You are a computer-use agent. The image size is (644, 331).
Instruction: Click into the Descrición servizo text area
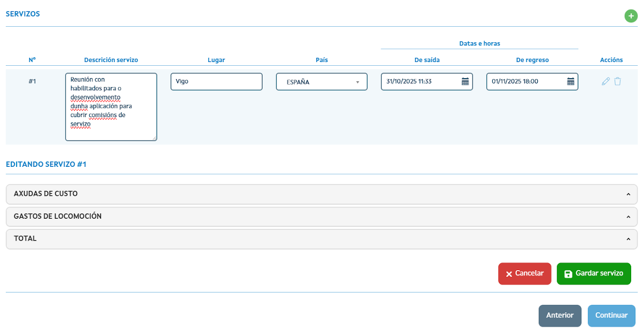pyautogui.click(x=111, y=107)
